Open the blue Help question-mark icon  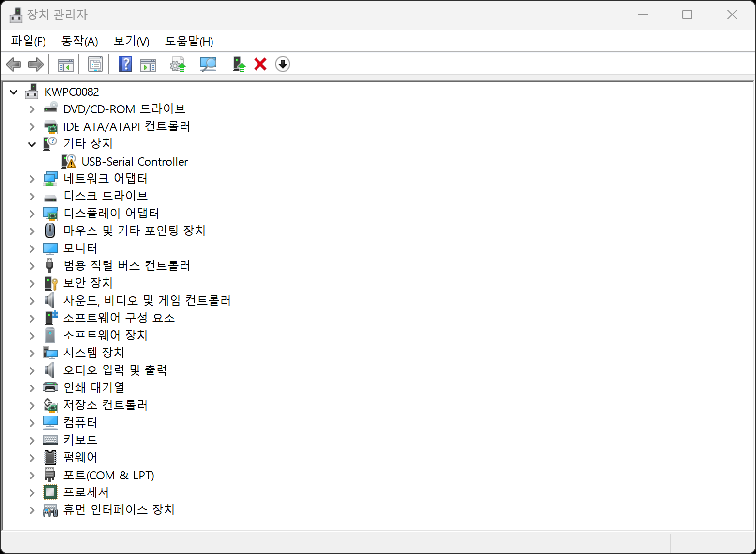(125, 64)
